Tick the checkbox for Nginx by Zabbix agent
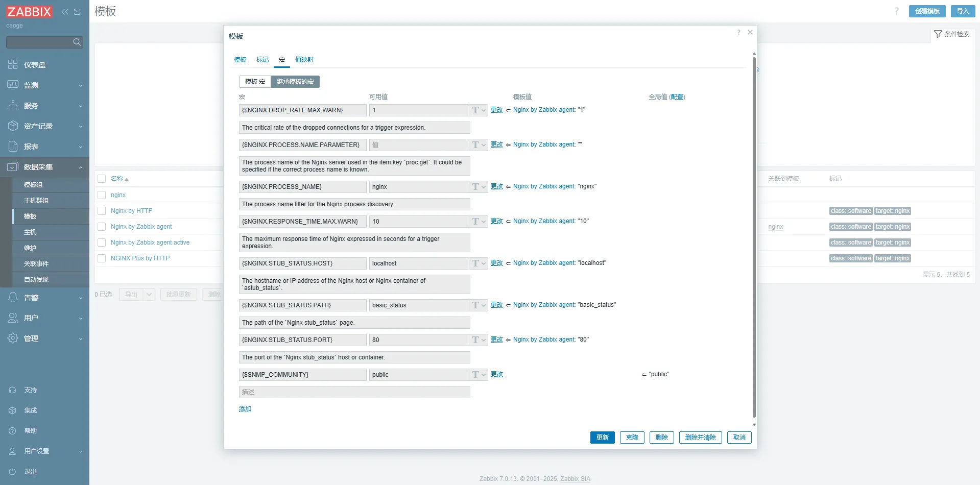The width and height of the screenshot is (980, 485). (x=102, y=227)
